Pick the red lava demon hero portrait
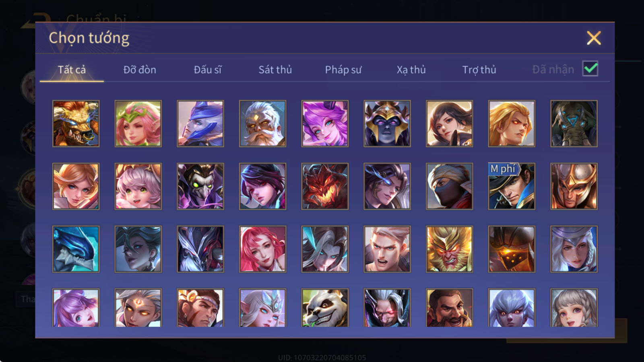This screenshot has width=644, height=362. (325, 186)
